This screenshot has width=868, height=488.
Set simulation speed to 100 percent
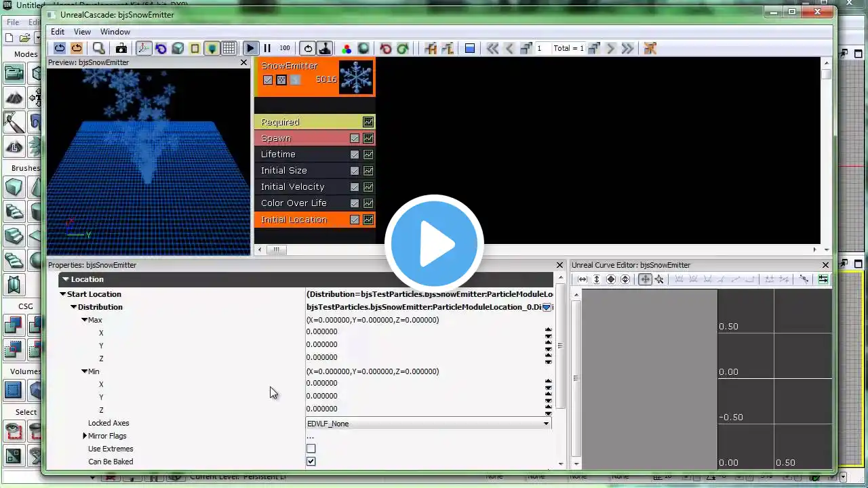[x=285, y=48]
